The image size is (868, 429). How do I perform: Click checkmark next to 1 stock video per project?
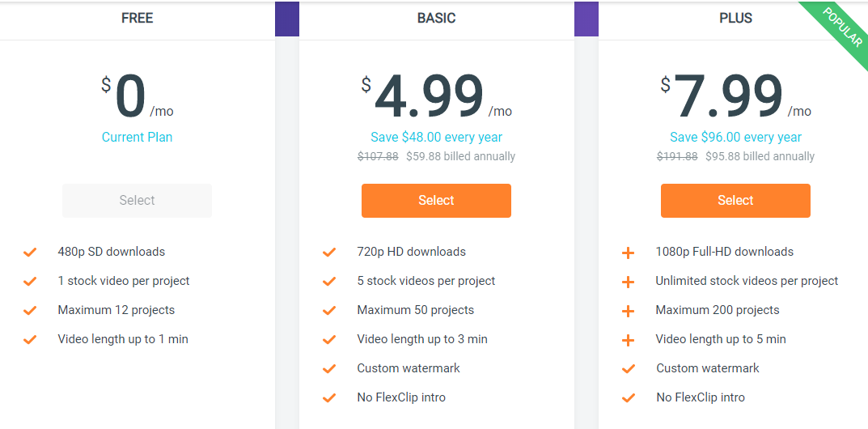click(x=30, y=282)
